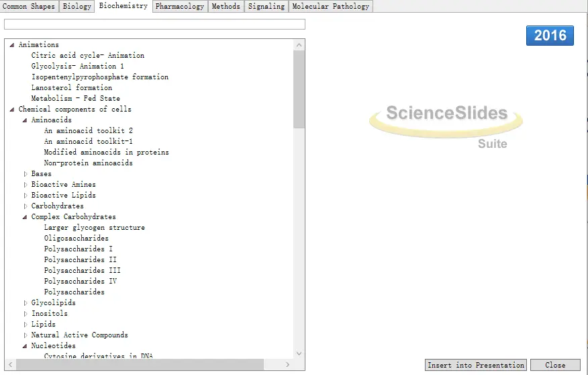588x375 pixels.
Task: Expand the Bioactive Lipids node
Action: tap(26, 195)
